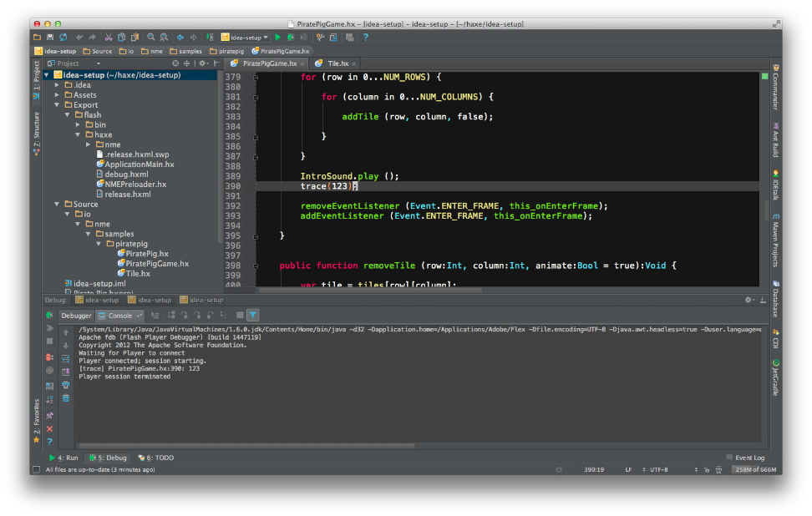The height and width of the screenshot is (516, 812).
Task: Close the PiratePigGame.hx editor tab
Action: click(302, 63)
